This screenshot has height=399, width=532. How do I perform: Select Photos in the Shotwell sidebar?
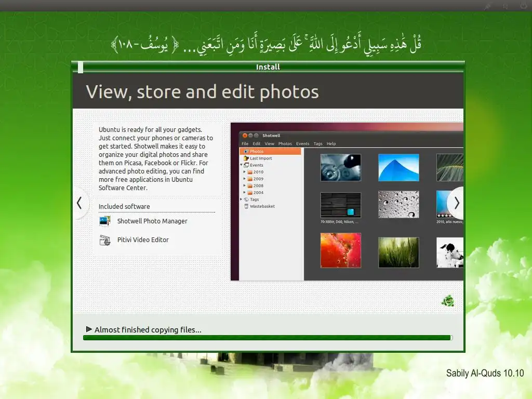(270, 151)
